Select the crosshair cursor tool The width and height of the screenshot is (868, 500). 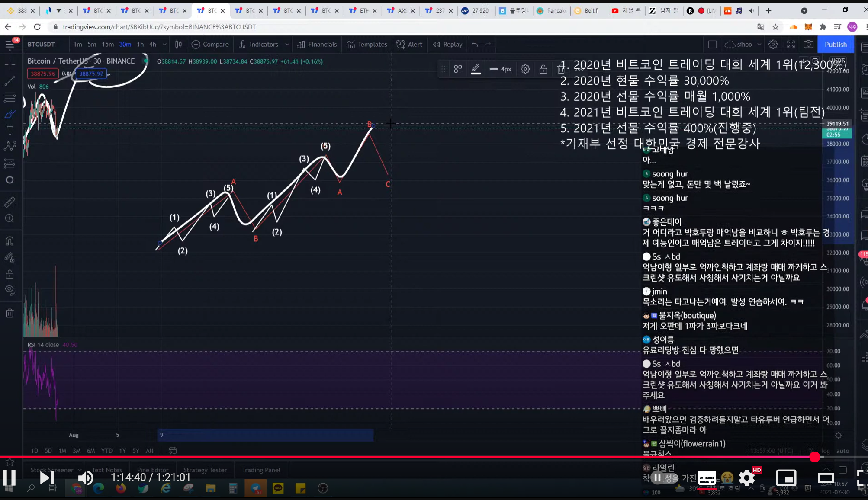tap(10, 64)
